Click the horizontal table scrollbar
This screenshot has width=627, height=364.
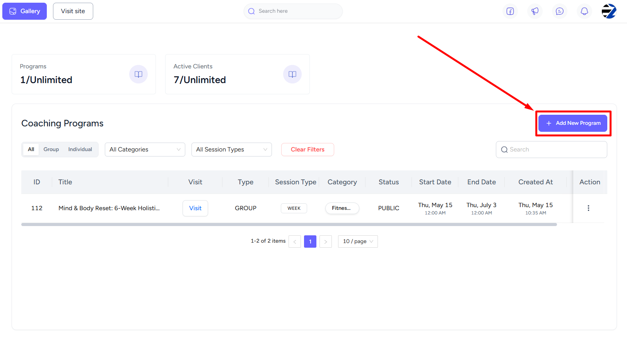[289, 225]
